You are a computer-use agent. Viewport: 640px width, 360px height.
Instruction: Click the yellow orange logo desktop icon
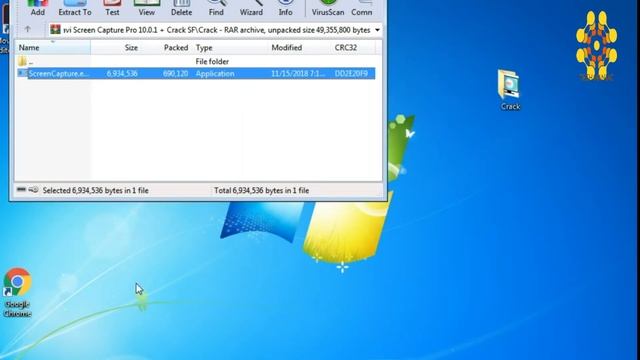(x=596, y=46)
